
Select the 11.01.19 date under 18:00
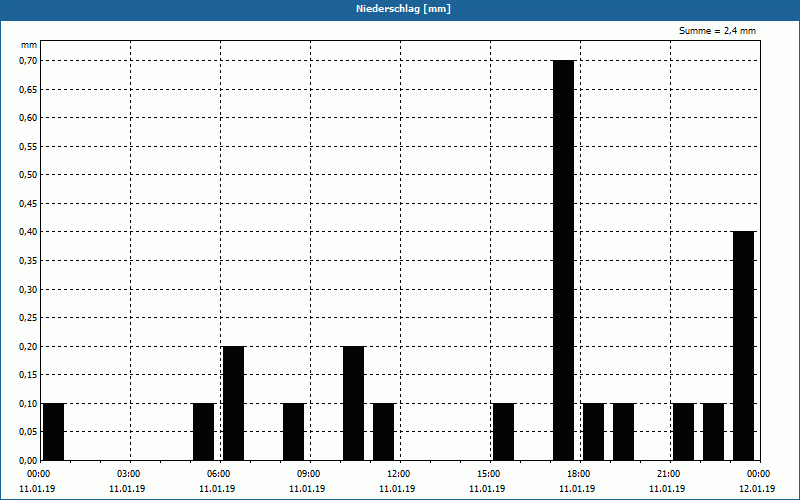coord(577,489)
